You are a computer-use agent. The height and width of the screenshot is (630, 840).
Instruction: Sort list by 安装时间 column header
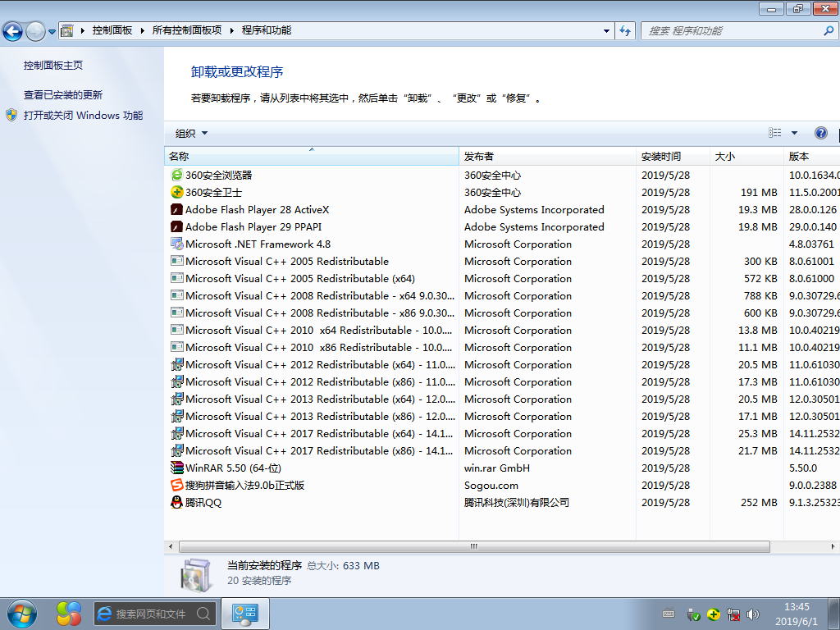673,156
